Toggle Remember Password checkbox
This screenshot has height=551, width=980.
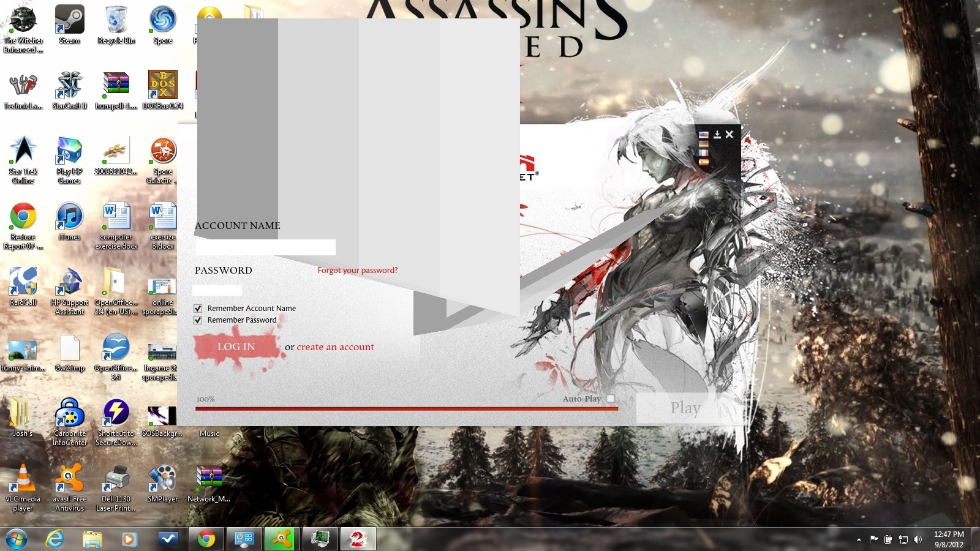pos(198,320)
